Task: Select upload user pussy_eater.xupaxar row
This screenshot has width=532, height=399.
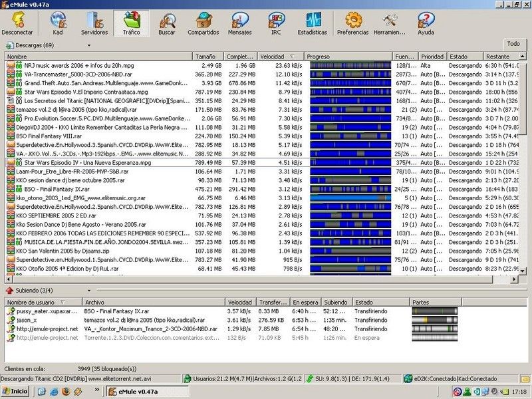Action: 233,311
